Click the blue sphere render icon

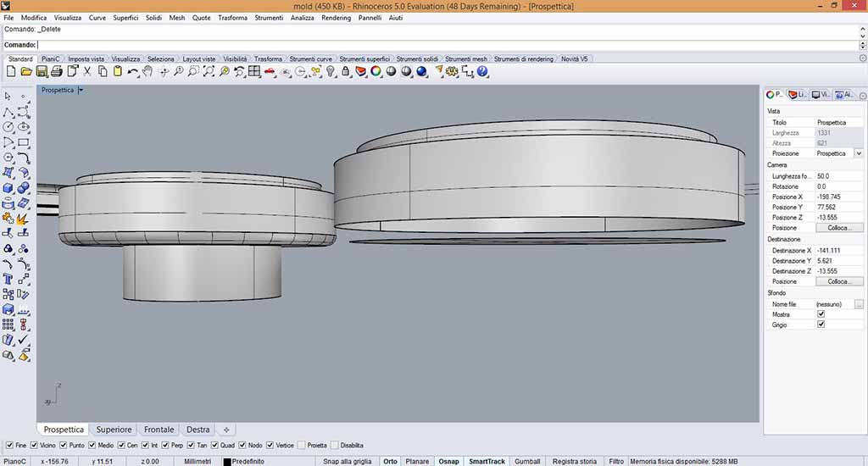[422, 71]
